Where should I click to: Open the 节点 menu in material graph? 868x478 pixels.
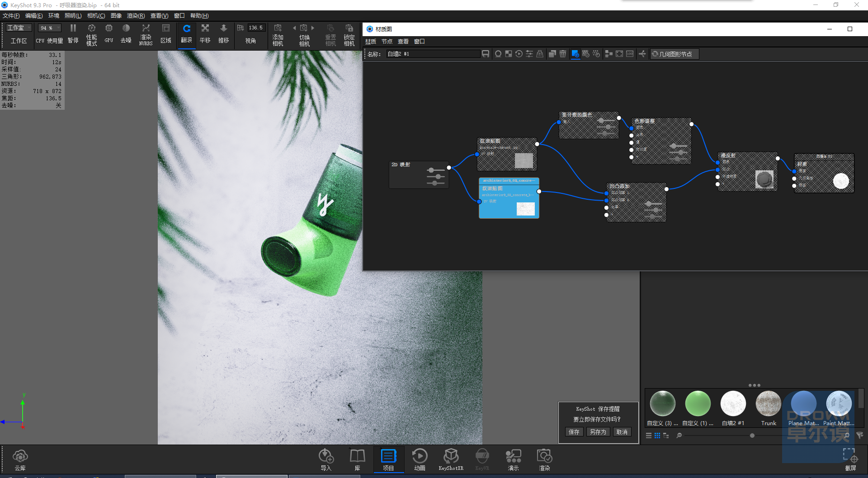(x=387, y=42)
